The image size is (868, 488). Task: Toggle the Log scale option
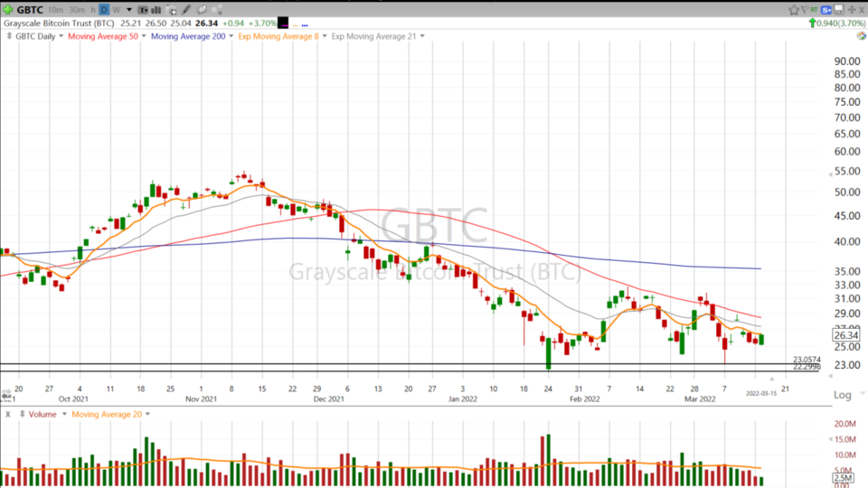point(841,395)
